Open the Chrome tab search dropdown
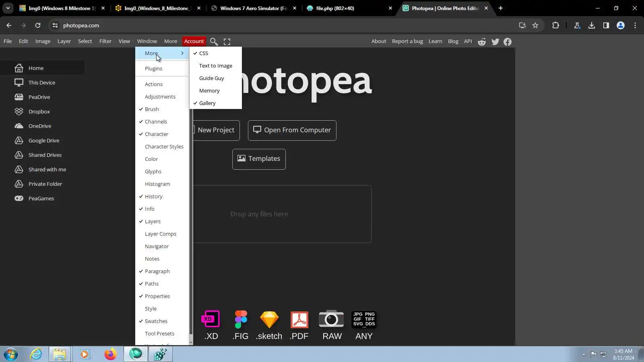Viewport: 644px width, 362px height. point(8,8)
